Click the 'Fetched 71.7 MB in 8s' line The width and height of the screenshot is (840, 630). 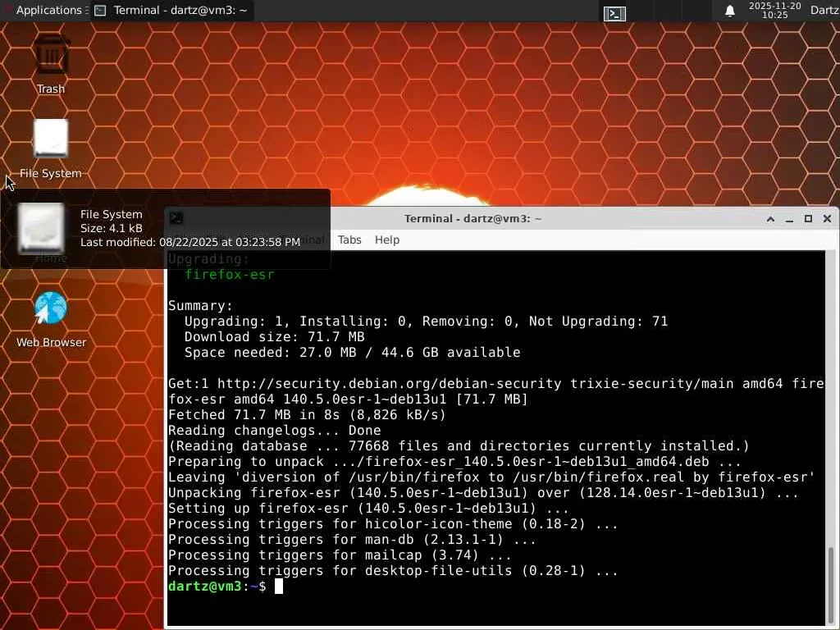tap(307, 414)
